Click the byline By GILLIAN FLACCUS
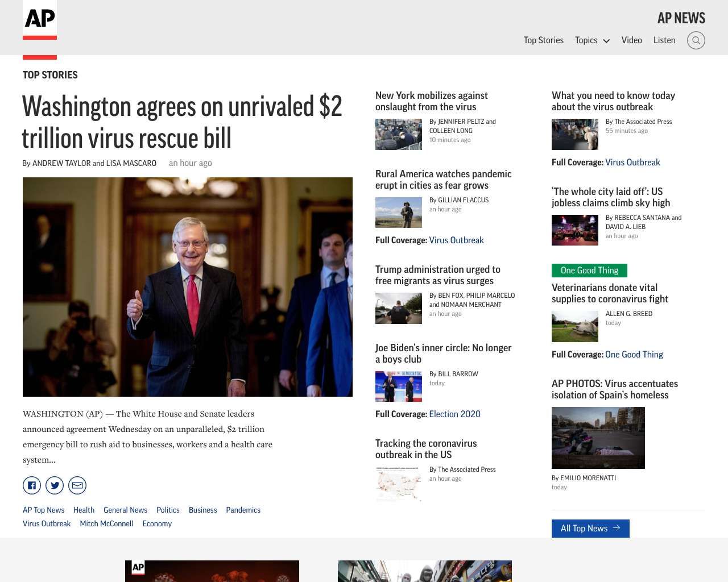The image size is (728, 582). 459,200
